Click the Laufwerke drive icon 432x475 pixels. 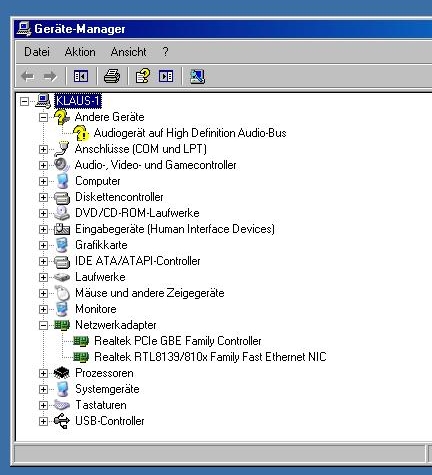click(x=62, y=277)
